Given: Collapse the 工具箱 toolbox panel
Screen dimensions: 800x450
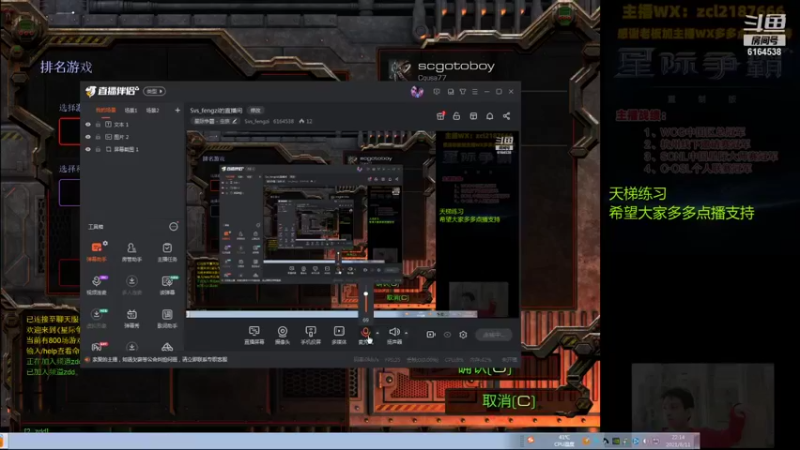Looking at the screenshot, I should (173, 227).
